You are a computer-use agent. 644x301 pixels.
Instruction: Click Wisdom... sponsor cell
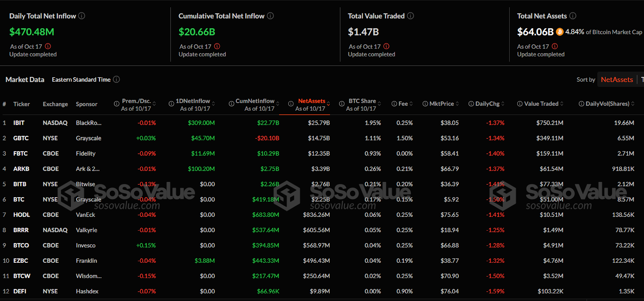89,276
